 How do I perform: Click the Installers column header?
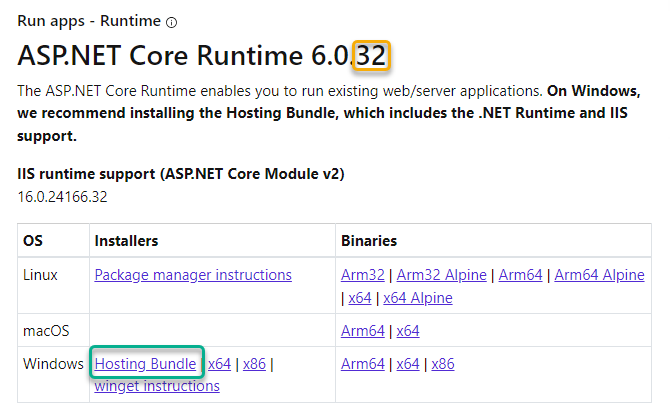click(x=126, y=241)
